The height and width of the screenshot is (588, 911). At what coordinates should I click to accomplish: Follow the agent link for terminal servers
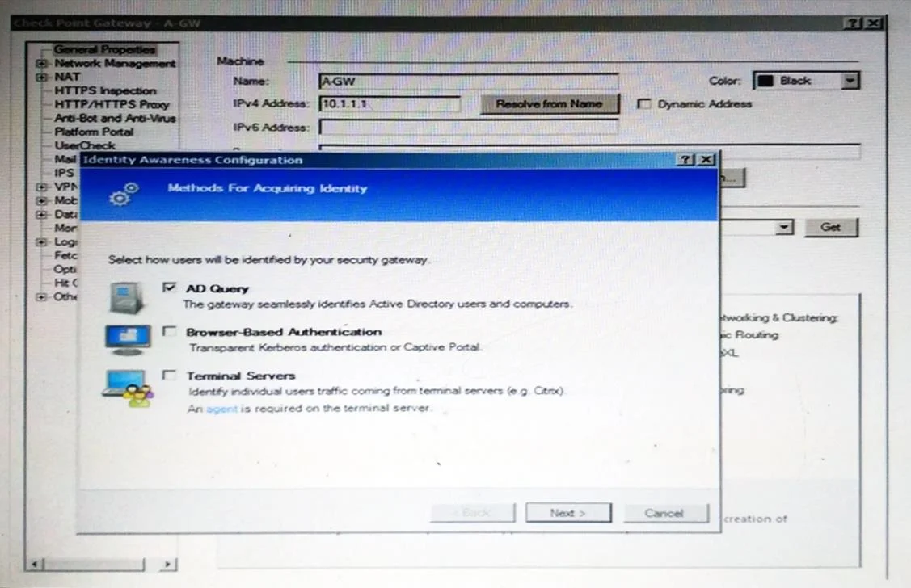click(221, 409)
